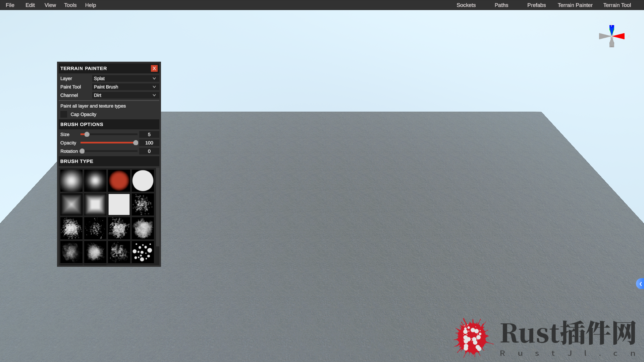The height and width of the screenshot is (362, 644).
Task: Click the orientation axis gizmo
Action: pyautogui.click(x=611, y=36)
